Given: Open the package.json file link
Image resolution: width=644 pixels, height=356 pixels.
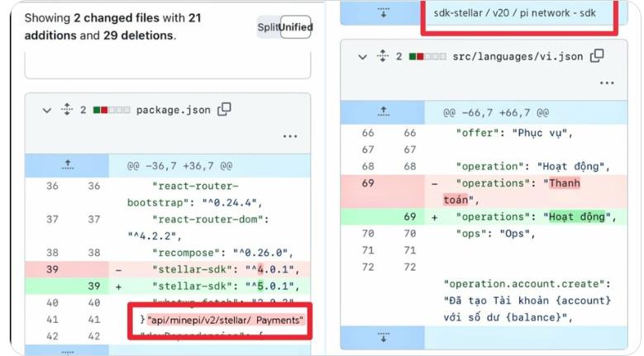Looking at the screenshot, I should 174,110.
